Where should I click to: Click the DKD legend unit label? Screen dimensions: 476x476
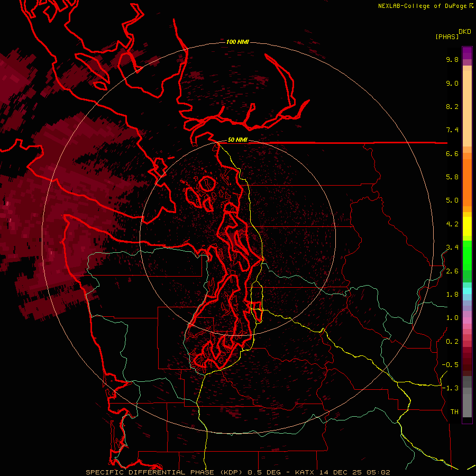pos(465,32)
